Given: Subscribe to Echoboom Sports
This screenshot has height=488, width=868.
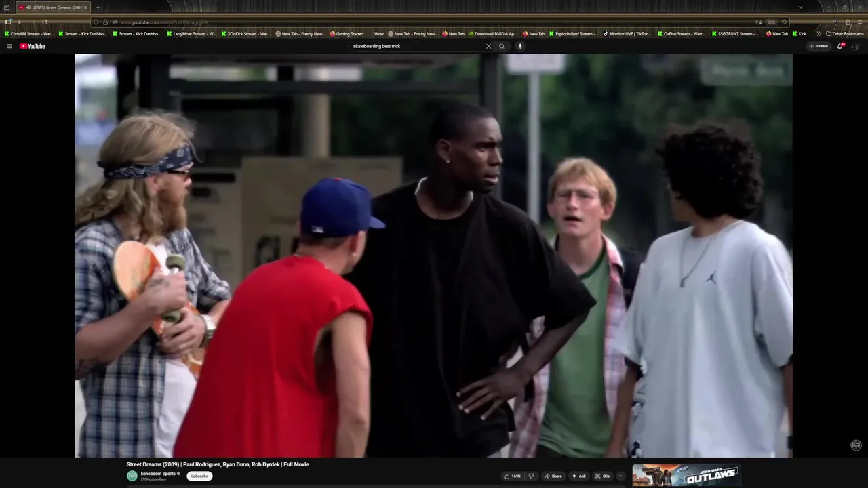Looking at the screenshot, I should click(x=199, y=476).
